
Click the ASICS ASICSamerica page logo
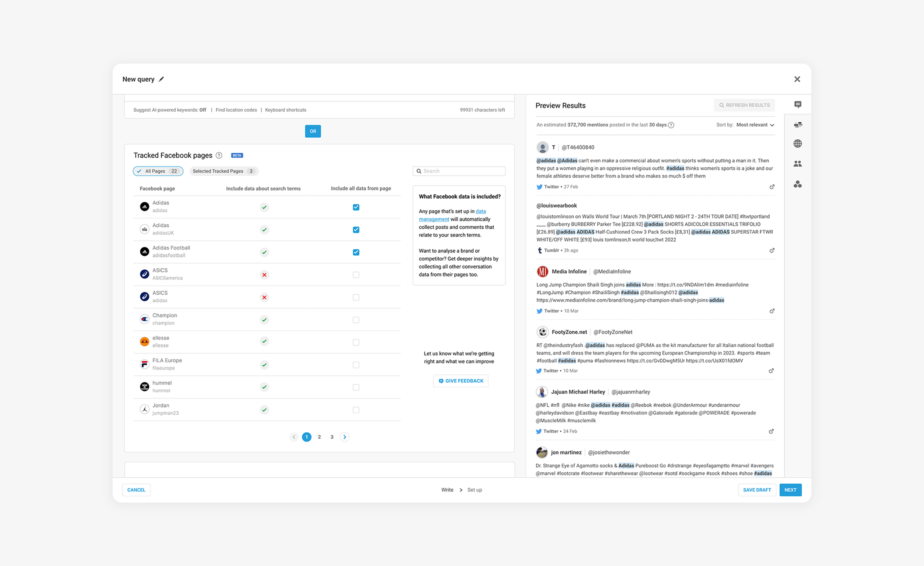point(144,274)
